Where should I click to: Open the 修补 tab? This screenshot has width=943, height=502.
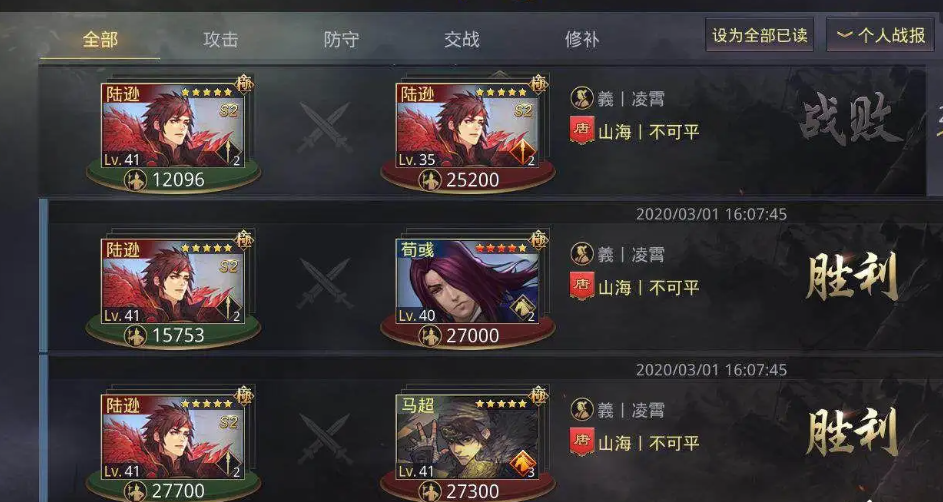582,40
